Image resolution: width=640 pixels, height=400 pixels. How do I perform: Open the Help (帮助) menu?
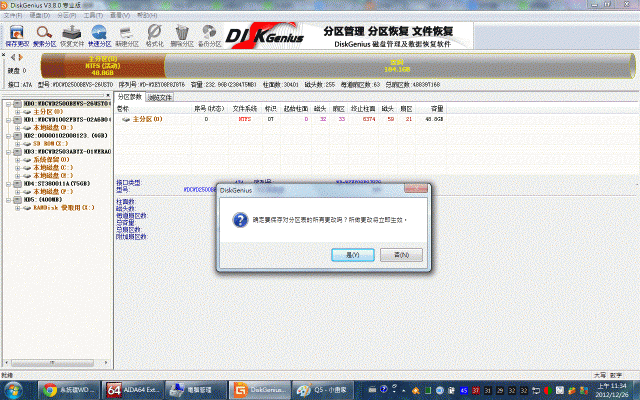pyautogui.click(x=147, y=15)
